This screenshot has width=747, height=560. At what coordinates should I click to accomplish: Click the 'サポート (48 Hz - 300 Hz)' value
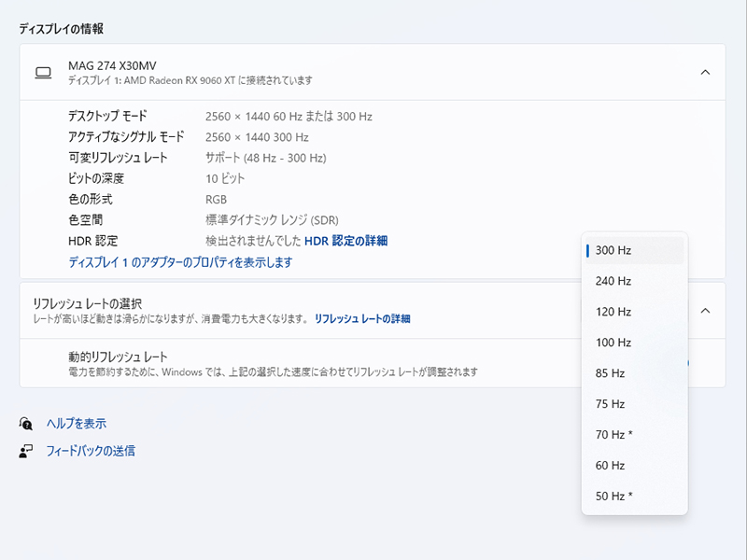pos(266,158)
